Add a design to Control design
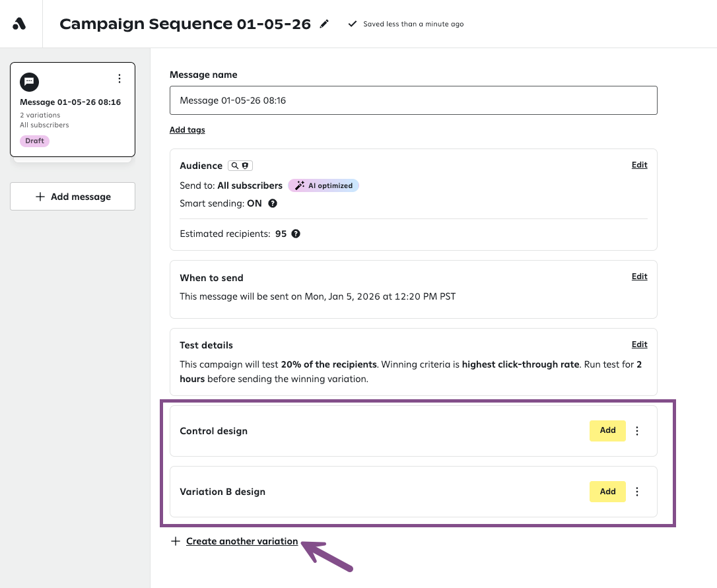Image resolution: width=717 pixels, height=588 pixels. coord(607,430)
